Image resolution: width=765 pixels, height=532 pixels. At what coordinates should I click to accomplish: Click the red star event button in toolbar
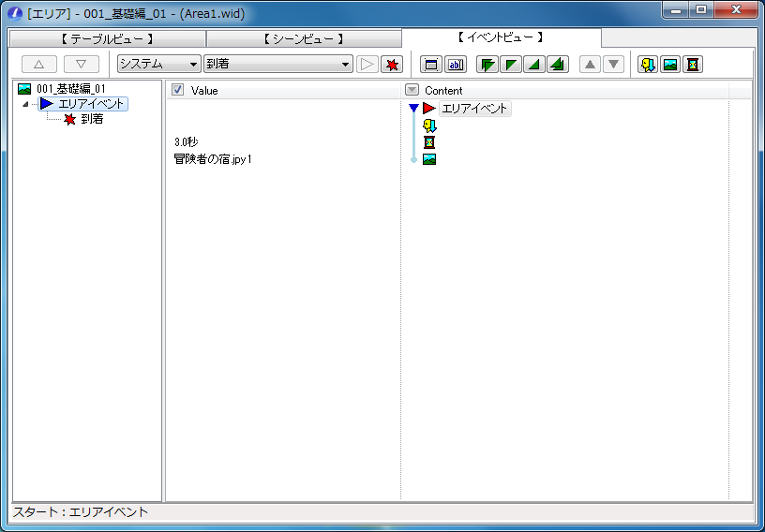392,65
